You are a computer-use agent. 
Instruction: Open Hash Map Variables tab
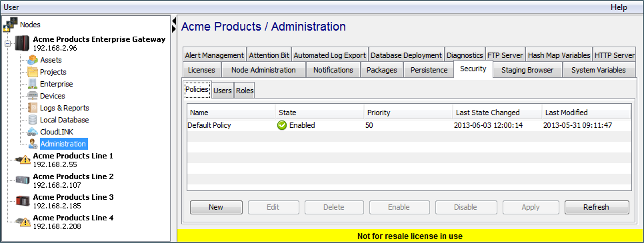coord(559,55)
